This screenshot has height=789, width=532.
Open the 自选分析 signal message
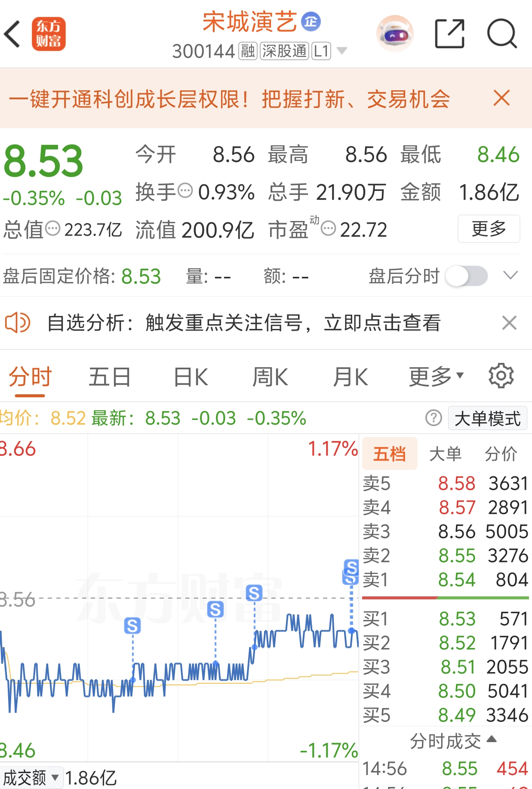click(x=244, y=322)
